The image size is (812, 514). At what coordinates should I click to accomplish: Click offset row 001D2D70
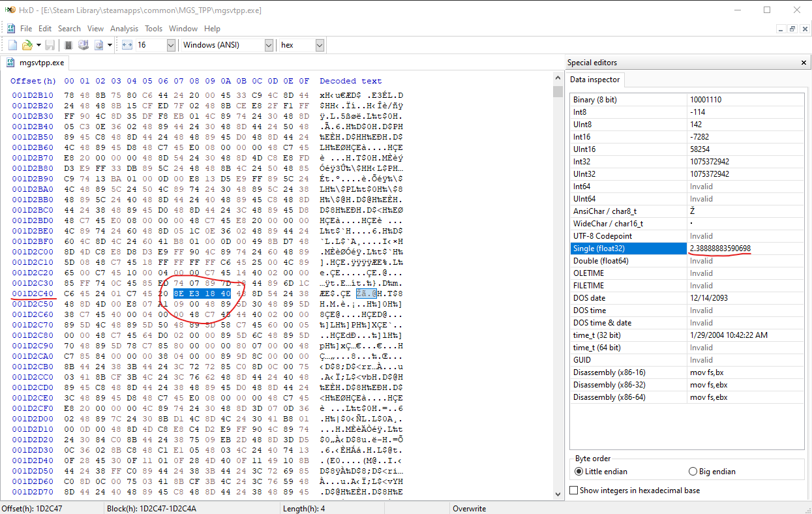(33, 492)
